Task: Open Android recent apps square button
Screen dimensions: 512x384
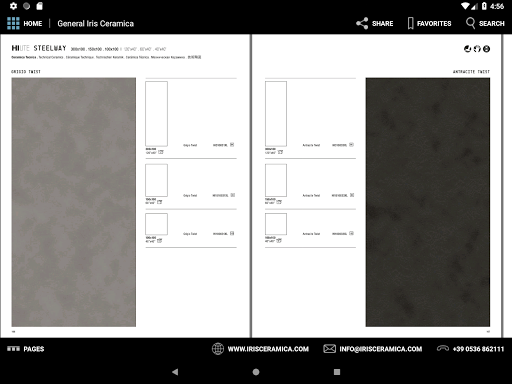Action: point(337,372)
